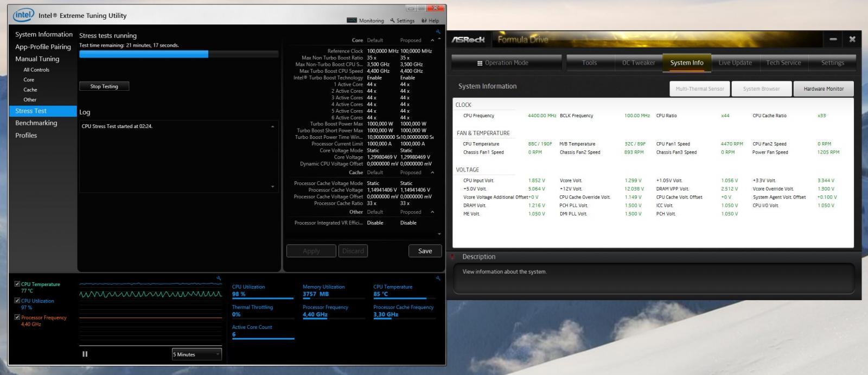Click the ASRock logo in Formula Drive
This screenshot has width=868, height=375.
(x=468, y=40)
